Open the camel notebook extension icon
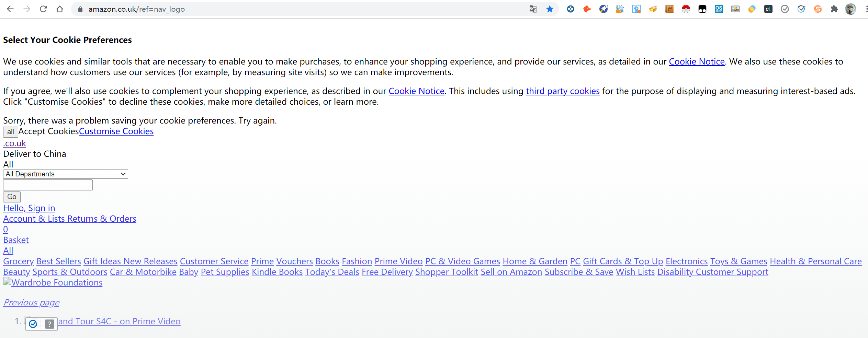Image resolution: width=868 pixels, height=338 pixels. tap(669, 9)
